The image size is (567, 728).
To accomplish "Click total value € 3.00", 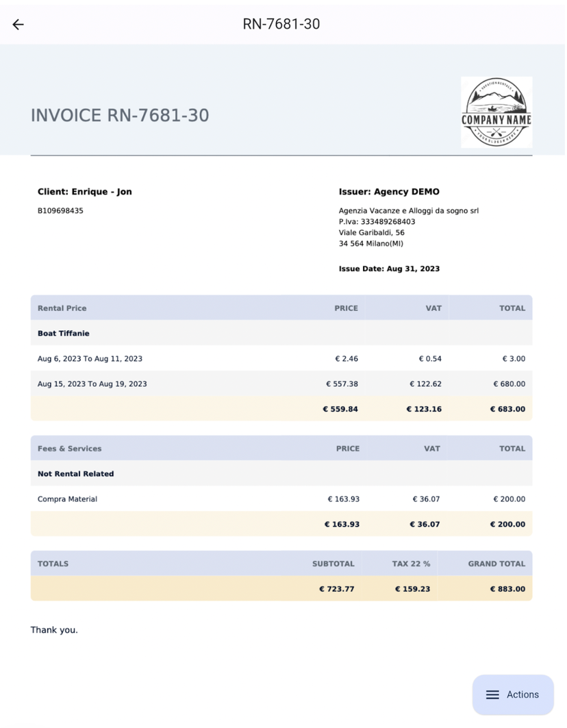I will 514,359.
